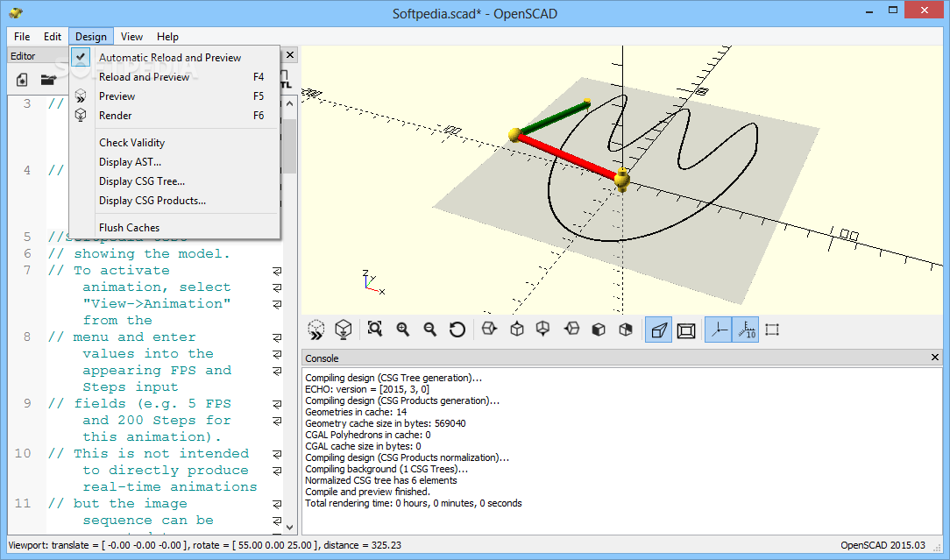Click the New file icon in editor toolbar

(x=22, y=80)
